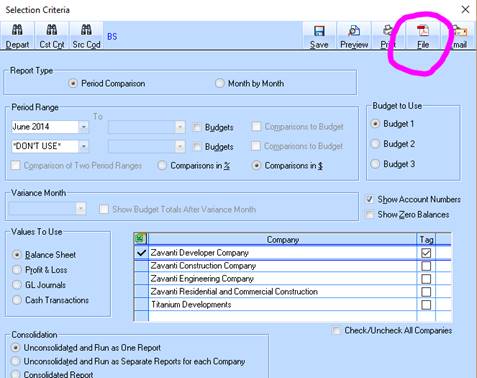The height and width of the screenshot is (378, 477).
Task: Toggle Show Account Numbers checkbox
Action: coord(369,199)
